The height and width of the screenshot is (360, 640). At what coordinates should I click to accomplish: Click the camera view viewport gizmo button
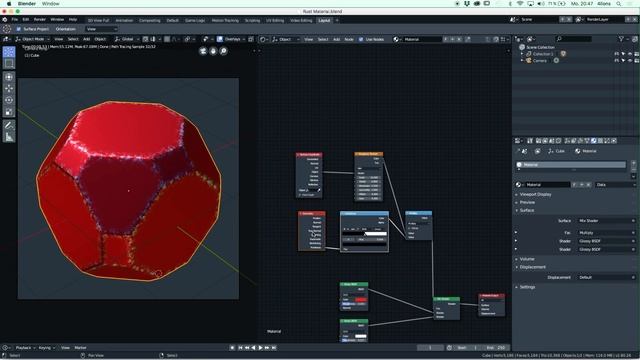point(203,51)
